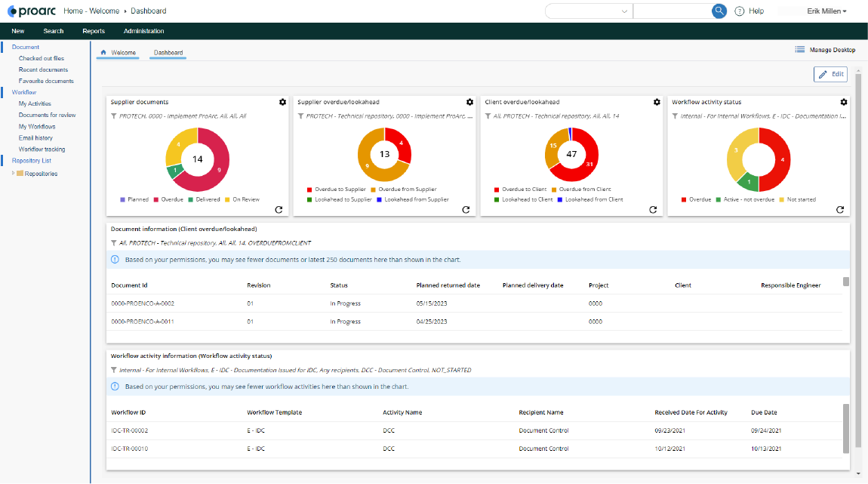Switch to the Dashboard tab

166,54
